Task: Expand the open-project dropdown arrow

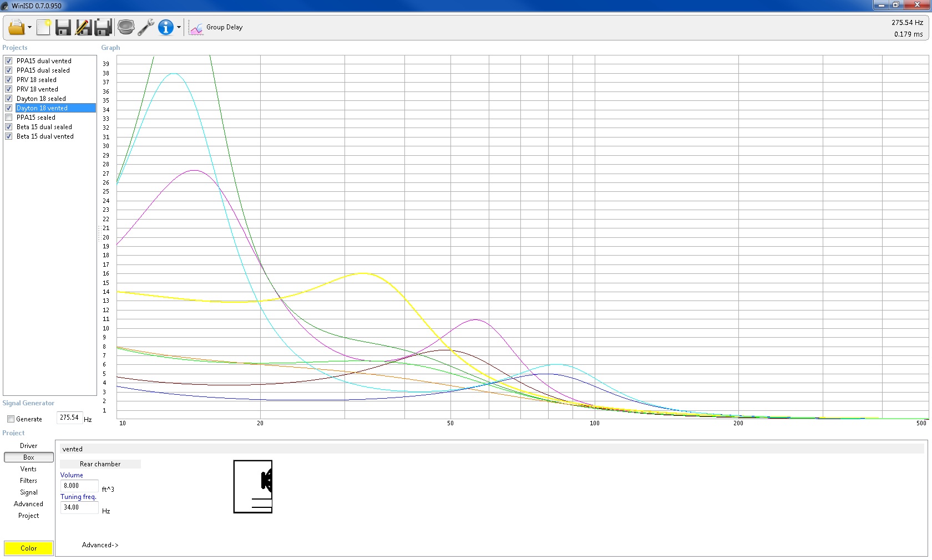Action: tap(29, 27)
